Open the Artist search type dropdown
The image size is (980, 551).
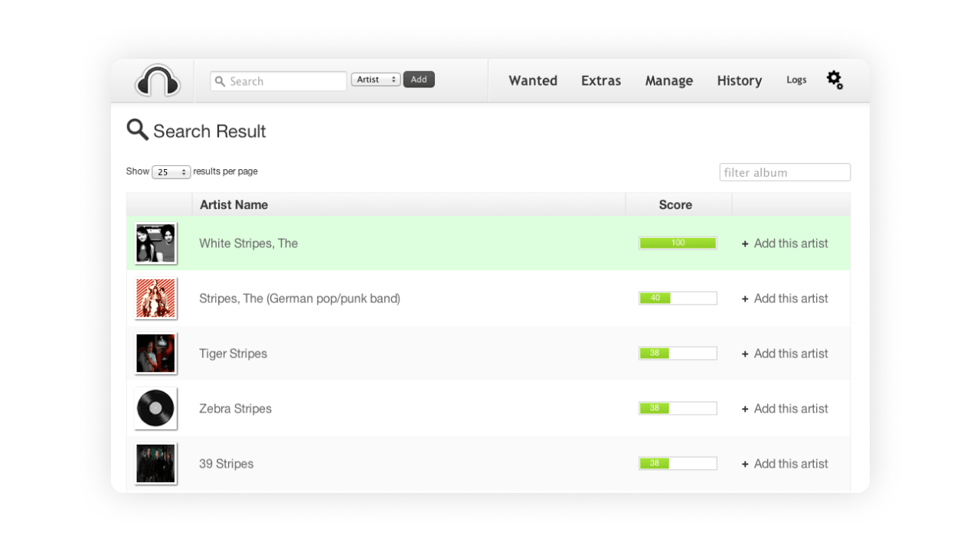click(x=375, y=80)
